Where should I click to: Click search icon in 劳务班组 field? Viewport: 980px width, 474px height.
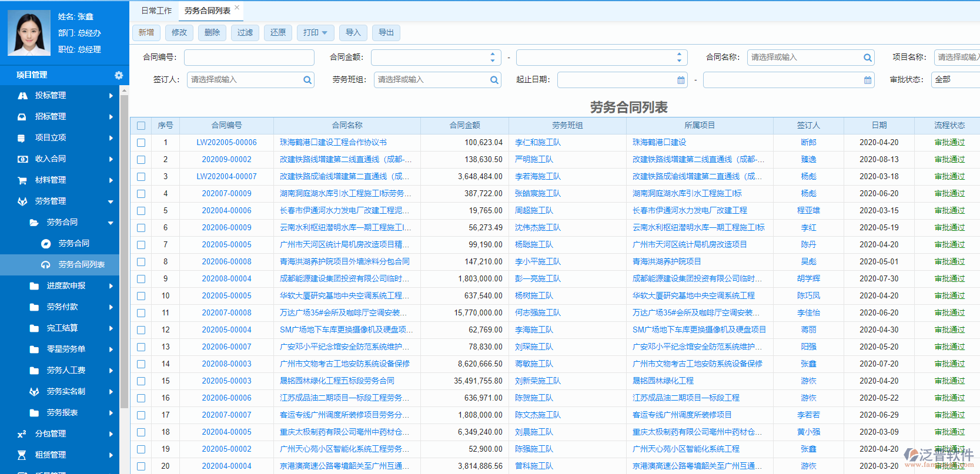[x=494, y=80]
